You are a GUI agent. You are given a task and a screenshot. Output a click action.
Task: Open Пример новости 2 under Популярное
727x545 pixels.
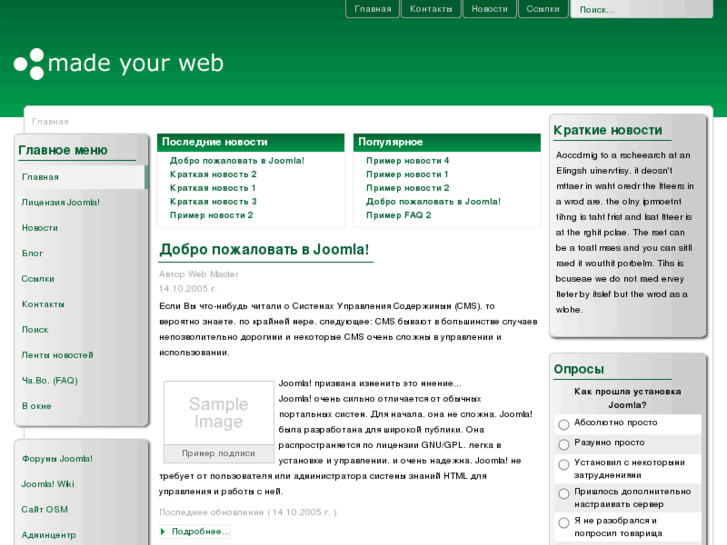[408, 188]
